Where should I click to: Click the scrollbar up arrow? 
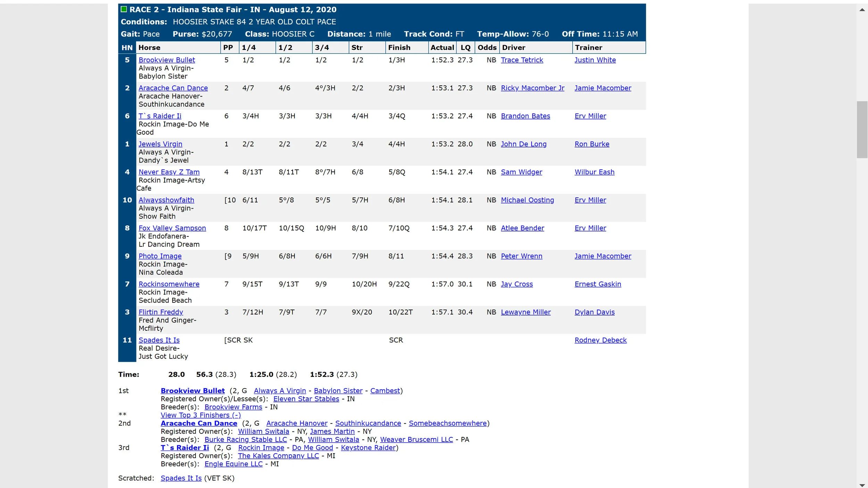coord(862,10)
